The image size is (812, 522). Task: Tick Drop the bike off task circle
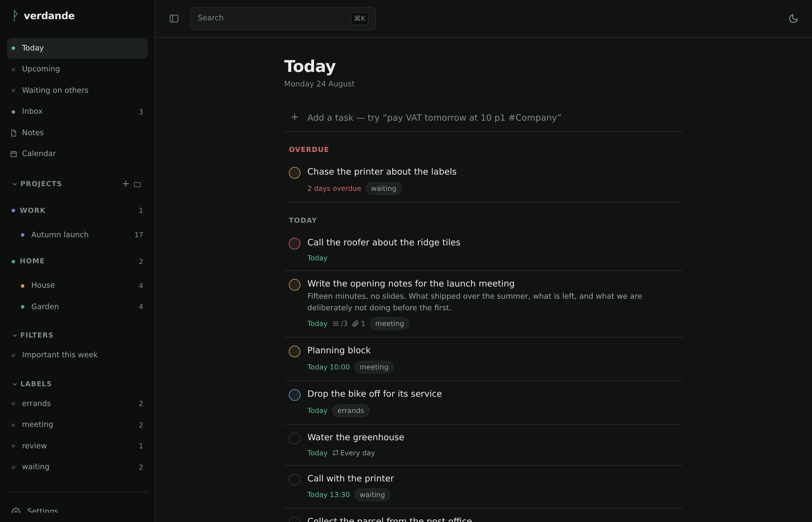[x=295, y=395]
